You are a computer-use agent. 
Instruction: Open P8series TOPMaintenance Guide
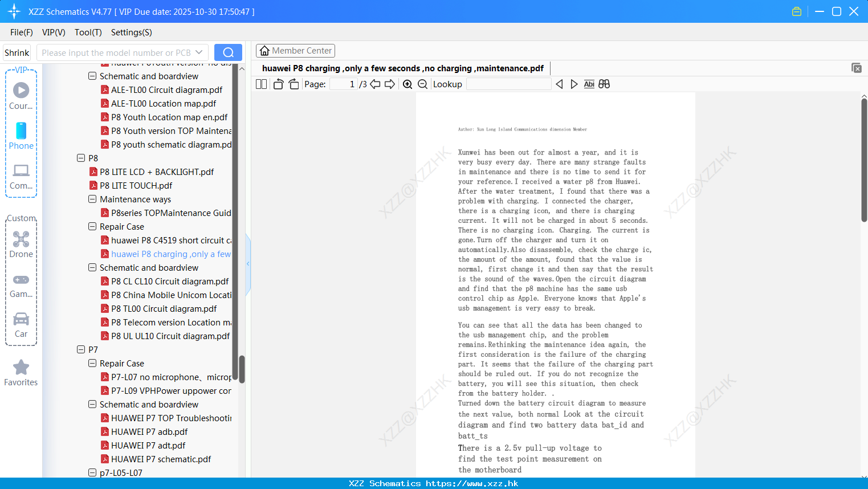166,213
